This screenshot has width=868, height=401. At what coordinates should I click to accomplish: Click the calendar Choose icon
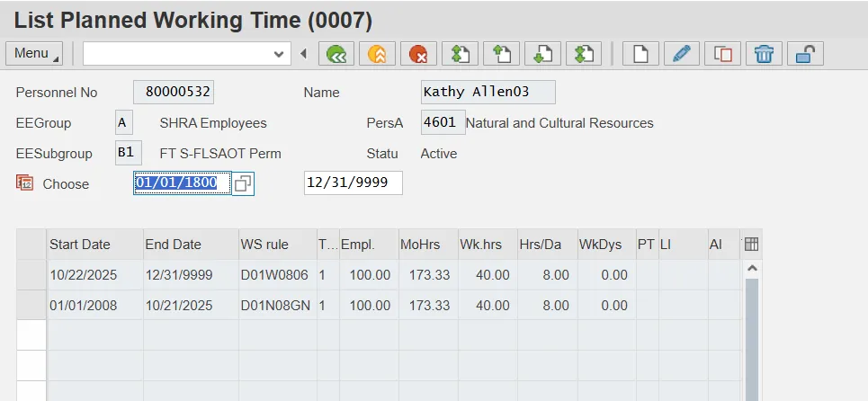click(x=25, y=183)
